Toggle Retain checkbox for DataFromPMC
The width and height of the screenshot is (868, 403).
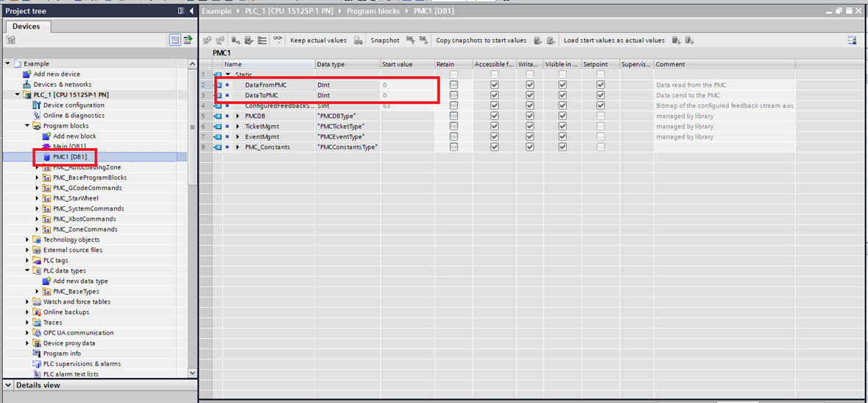point(454,85)
